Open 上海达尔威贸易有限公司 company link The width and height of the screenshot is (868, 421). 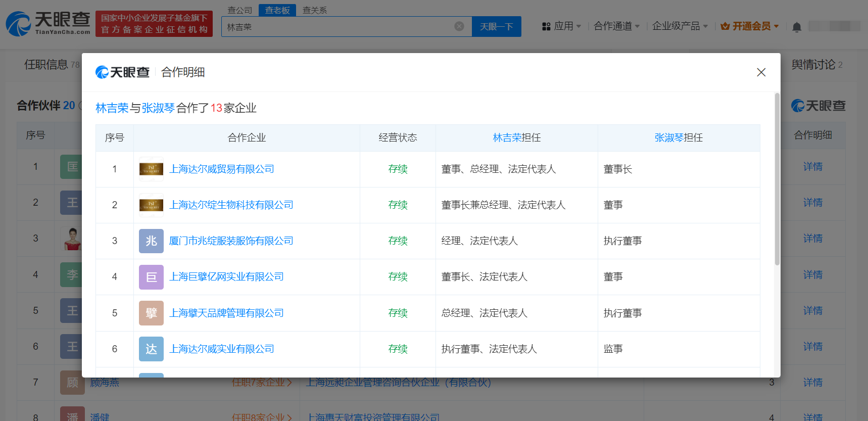point(222,169)
